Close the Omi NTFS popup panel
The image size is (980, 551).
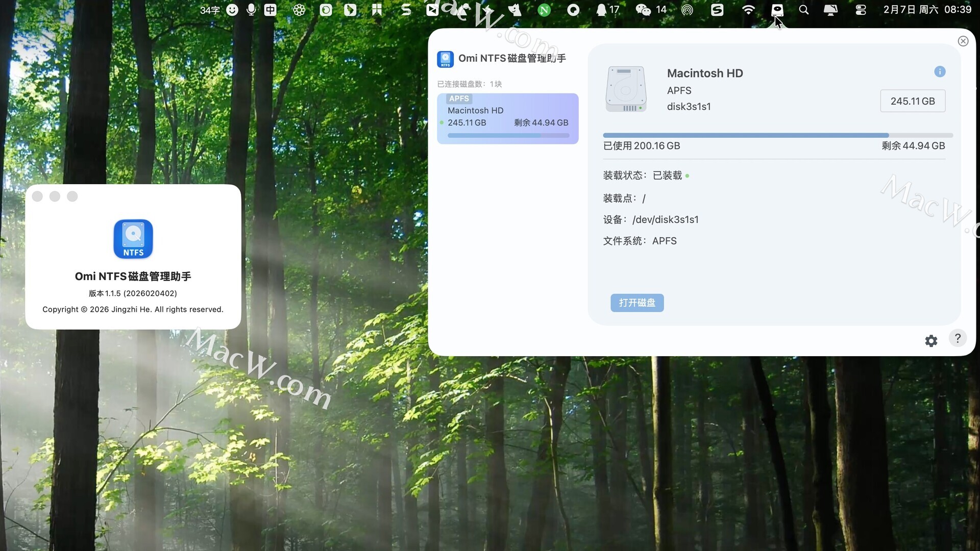[963, 41]
